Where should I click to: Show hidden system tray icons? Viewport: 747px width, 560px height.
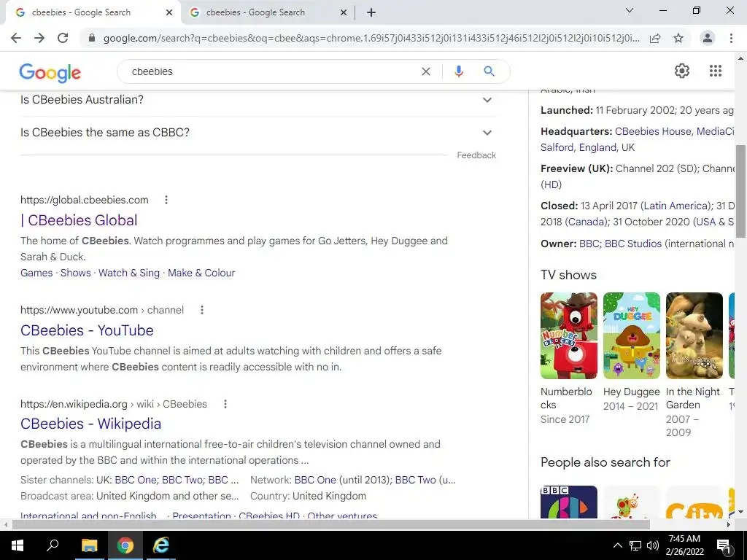(x=617, y=545)
